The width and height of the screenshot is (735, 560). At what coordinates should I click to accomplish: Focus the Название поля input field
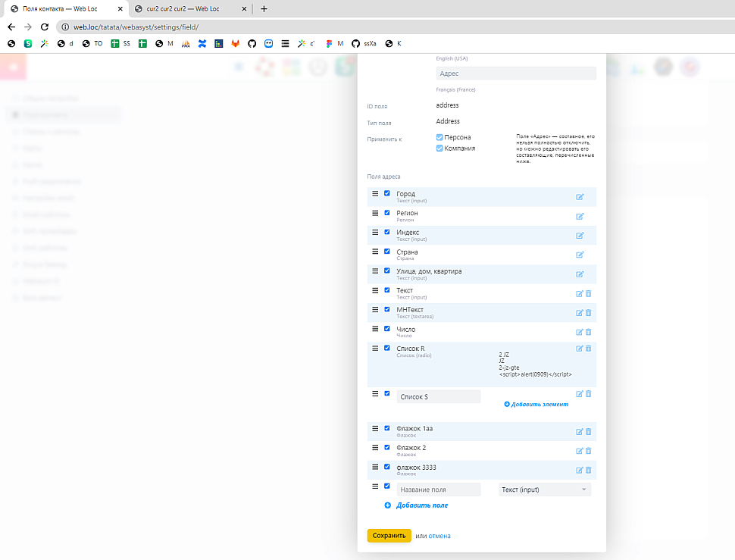(438, 490)
